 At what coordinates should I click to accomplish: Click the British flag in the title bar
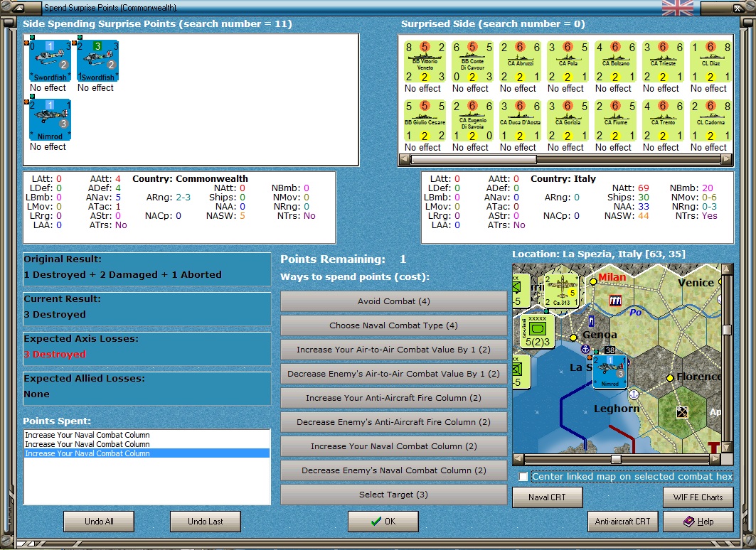(x=677, y=8)
